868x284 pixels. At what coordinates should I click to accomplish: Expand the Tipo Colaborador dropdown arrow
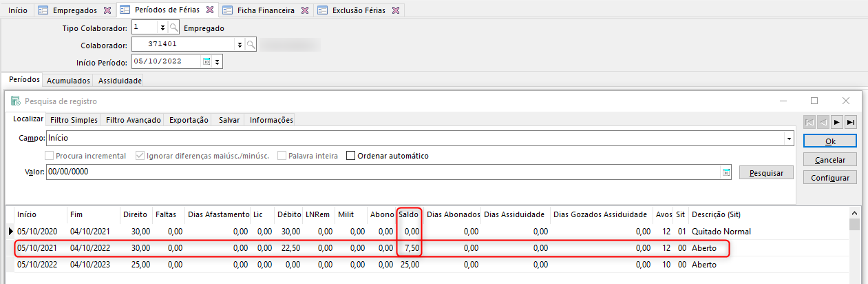click(x=162, y=28)
